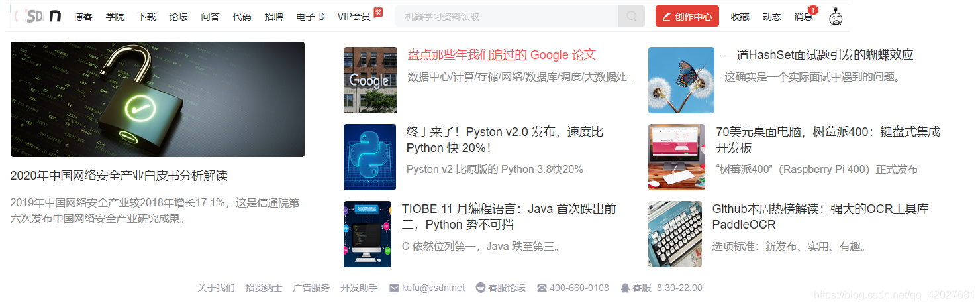Viewport: 980px width, 307px height.
Task: Open 动态 in the top bar
Action: (772, 17)
